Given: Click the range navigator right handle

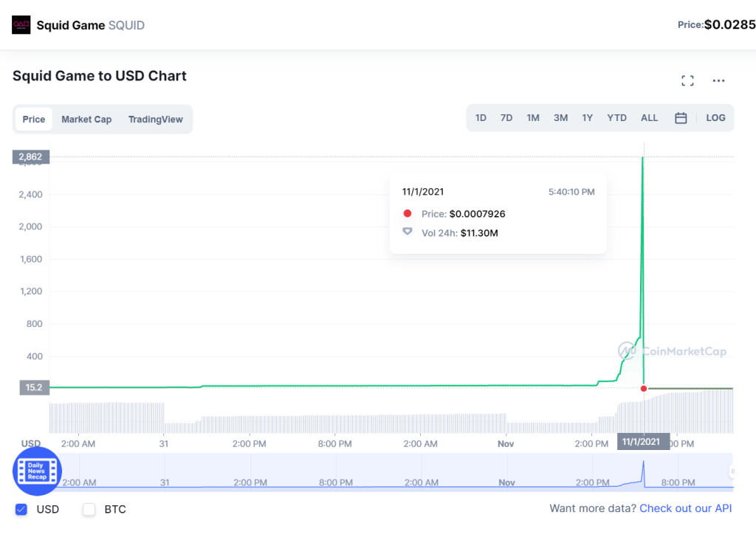Looking at the screenshot, I should [x=732, y=471].
